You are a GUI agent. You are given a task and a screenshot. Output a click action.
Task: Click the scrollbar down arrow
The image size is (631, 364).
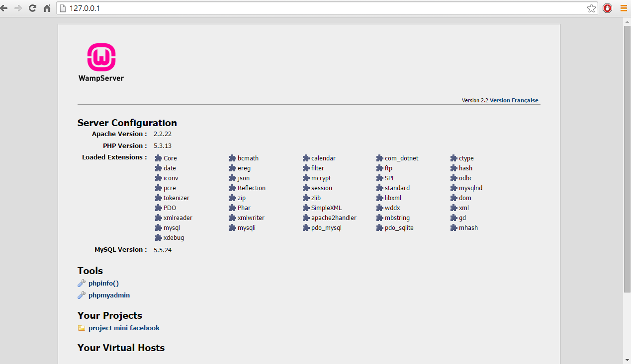(627, 360)
